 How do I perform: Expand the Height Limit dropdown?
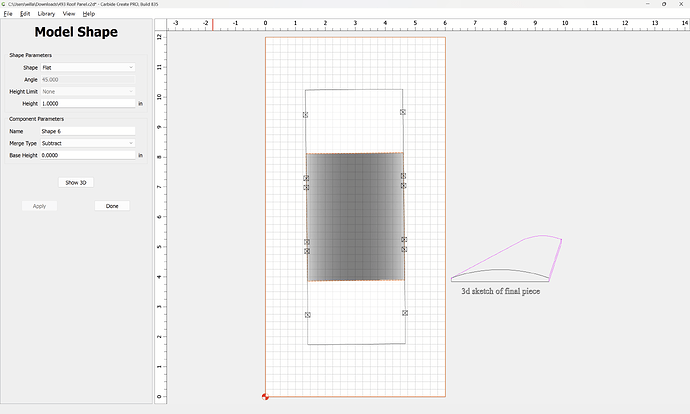87,91
